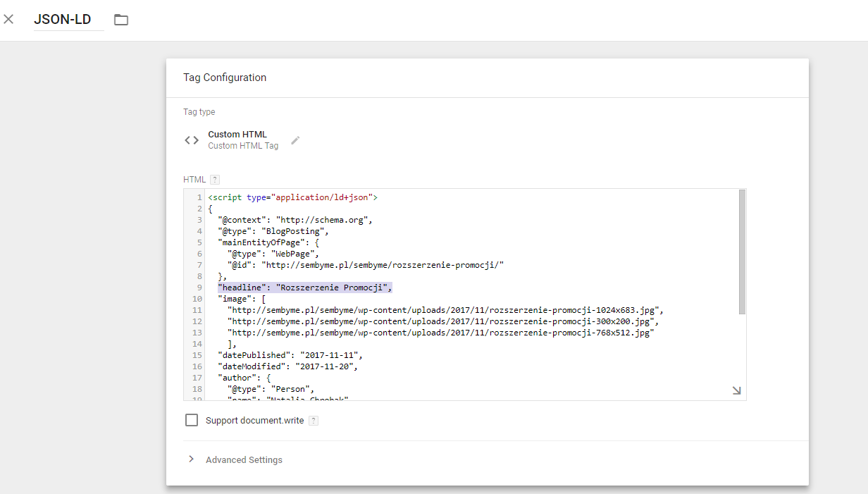The height and width of the screenshot is (494, 868).
Task: Click the image URL ending 768x512.jpg
Action: click(x=440, y=333)
